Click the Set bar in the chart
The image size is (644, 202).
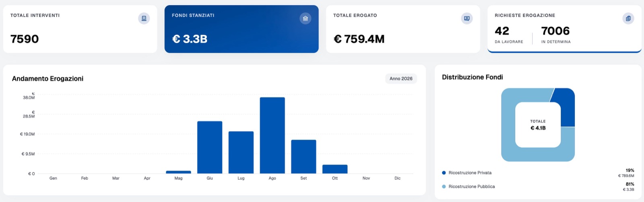click(x=304, y=157)
